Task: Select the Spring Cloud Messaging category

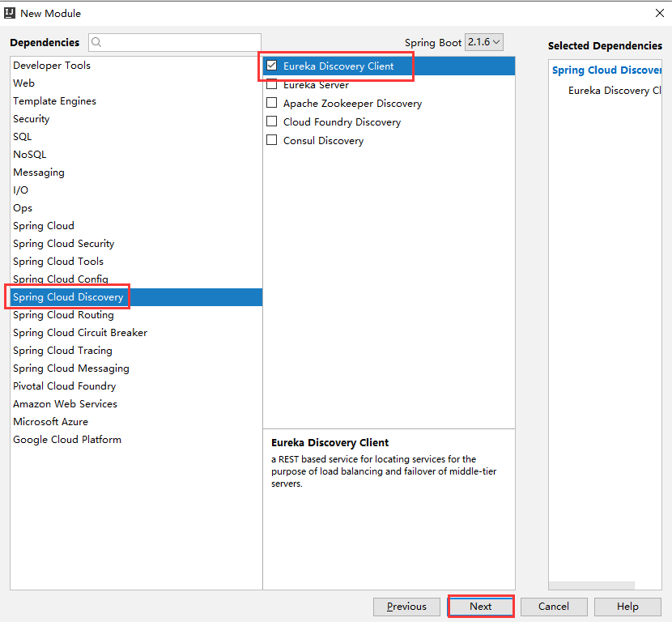Action: pos(136,369)
